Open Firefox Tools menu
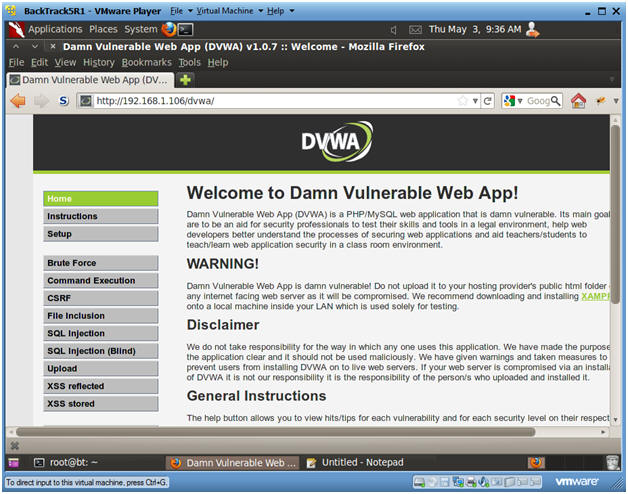The height and width of the screenshot is (494, 628). coord(189,63)
